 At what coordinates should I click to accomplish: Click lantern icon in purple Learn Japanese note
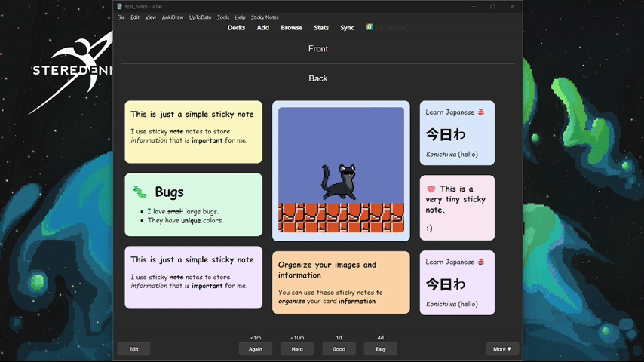pyautogui.click(x=481, y=262)
